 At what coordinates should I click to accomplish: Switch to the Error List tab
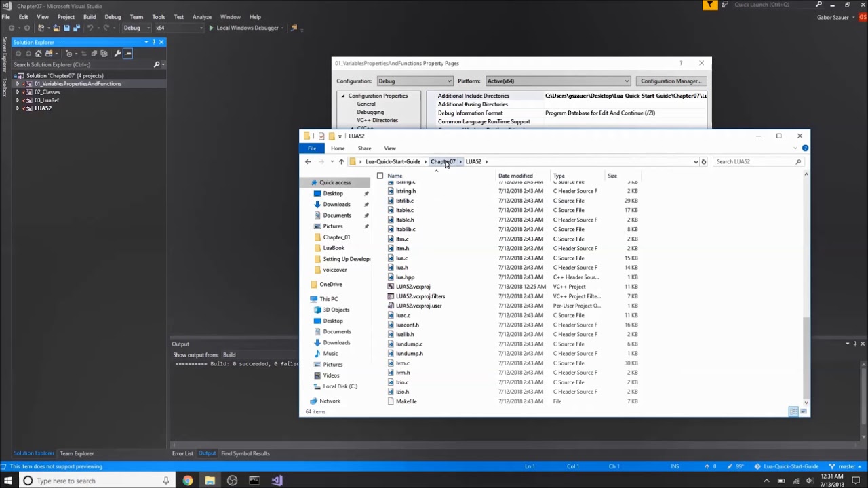coord(182,453)
